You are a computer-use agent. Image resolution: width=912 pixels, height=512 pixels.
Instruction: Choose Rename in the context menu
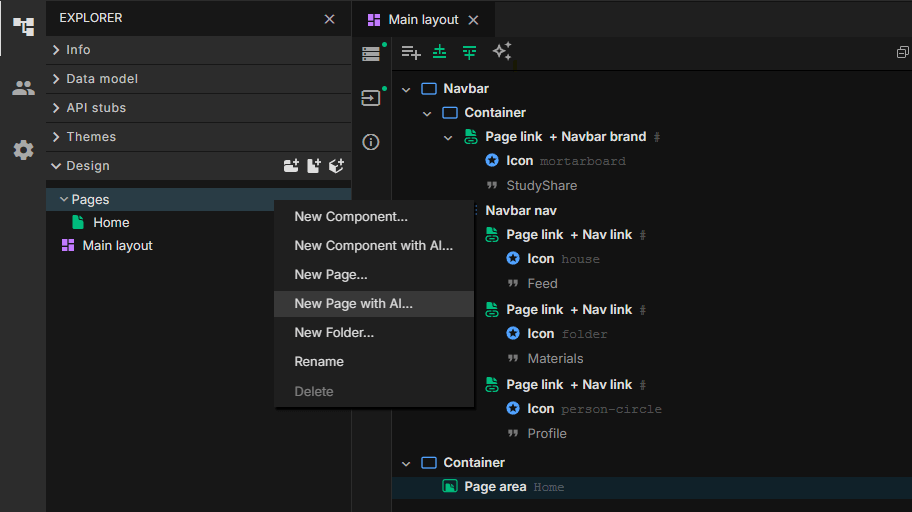point(319,362)
